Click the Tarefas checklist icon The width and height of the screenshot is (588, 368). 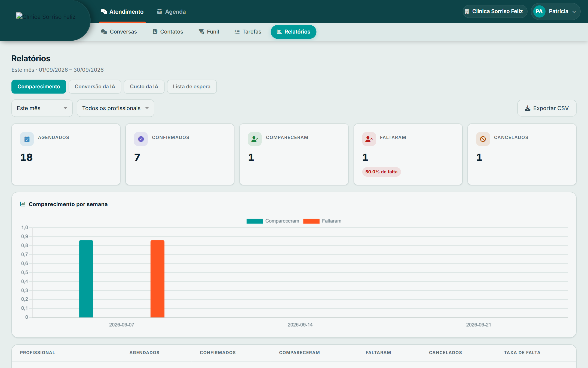click(237, 32)
